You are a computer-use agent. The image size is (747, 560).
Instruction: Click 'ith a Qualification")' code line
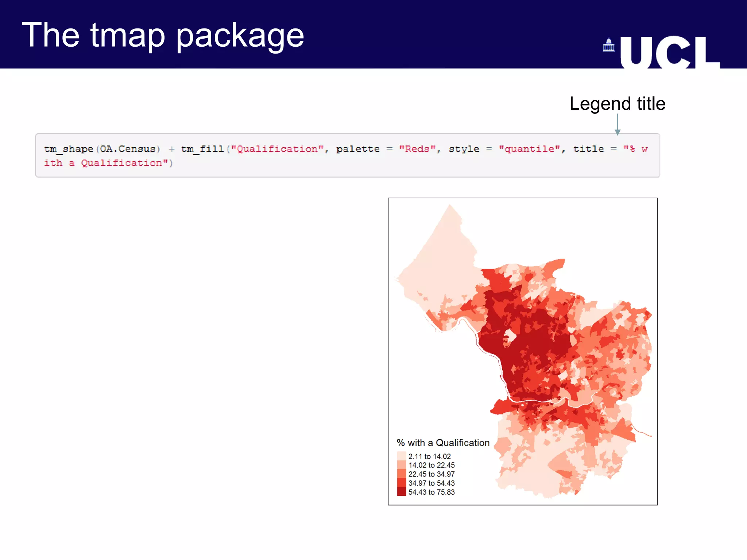point(108,163)
